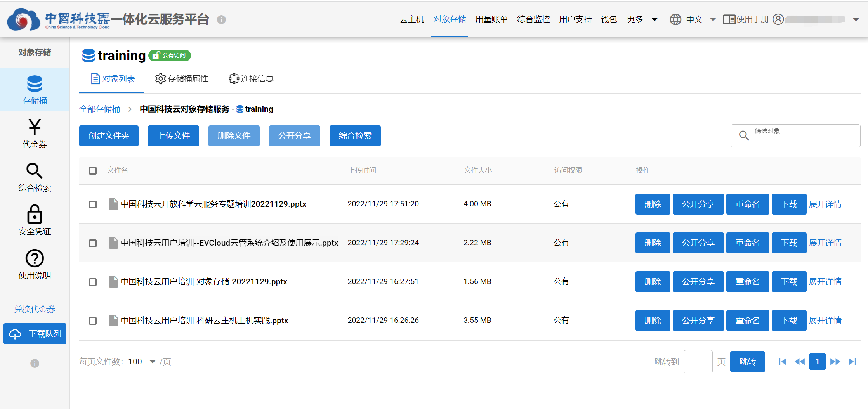
Task: Open the 对象存储 top menu
Action: pyautogui.click(x=450, y=19)
